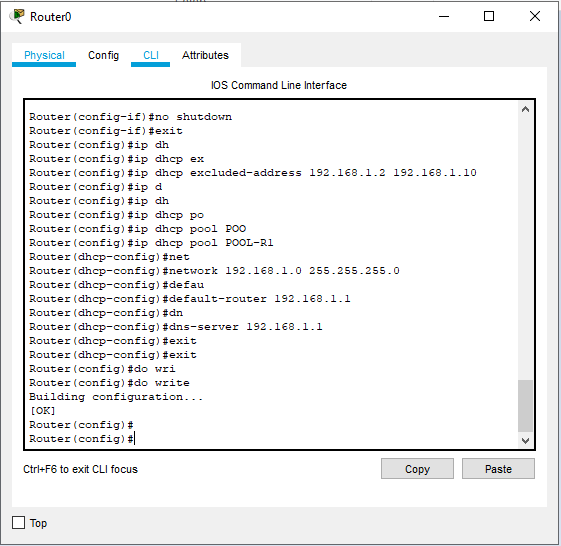Screen dimensions: 561x546
Task: Click the 'ip dhcp pool POO' line
Action: pos(137,229)
